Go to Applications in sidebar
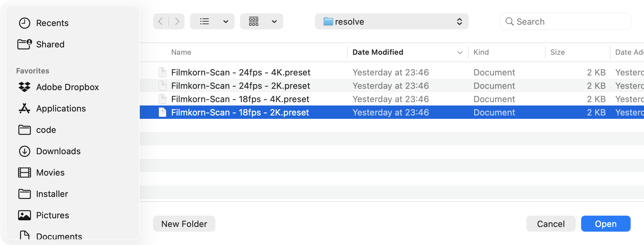The height and width of the screenshot is (245, 644). click(52, 108)
